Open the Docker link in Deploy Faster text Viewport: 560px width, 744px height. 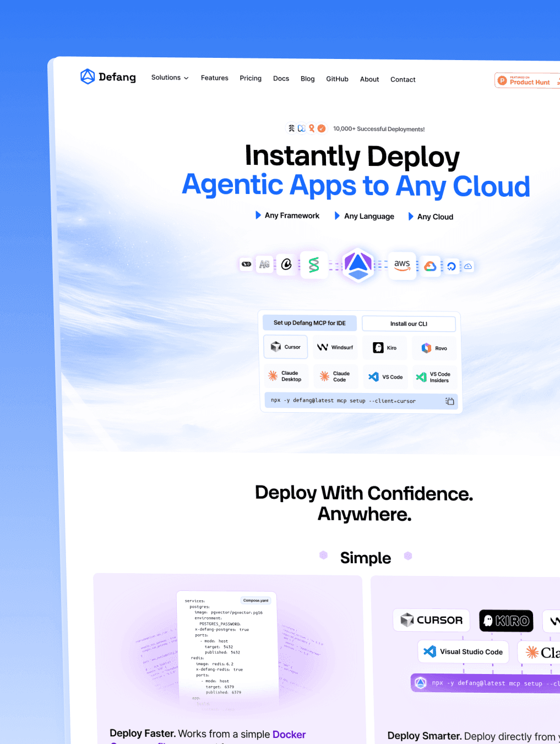(x=289, y=735)
